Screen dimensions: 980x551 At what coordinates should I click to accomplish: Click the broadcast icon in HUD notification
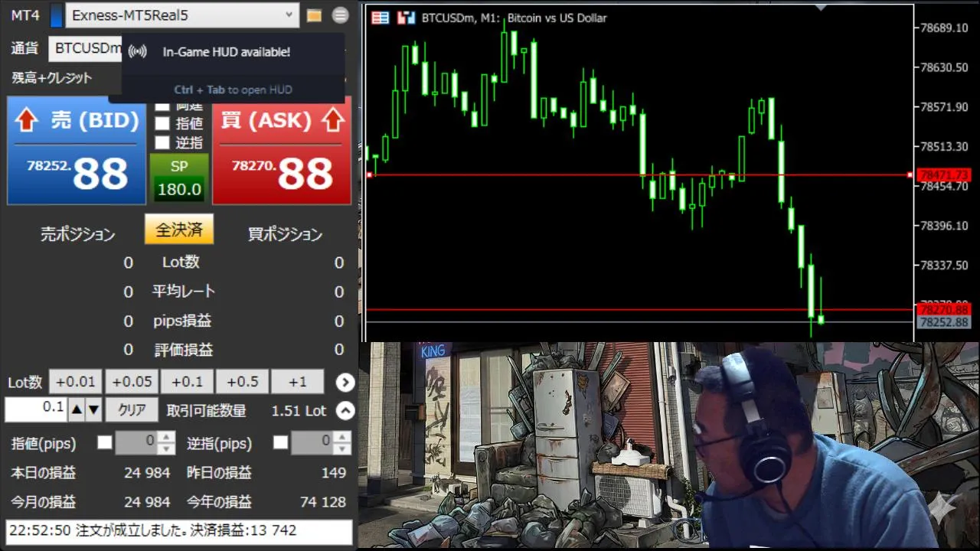[137, 52]
